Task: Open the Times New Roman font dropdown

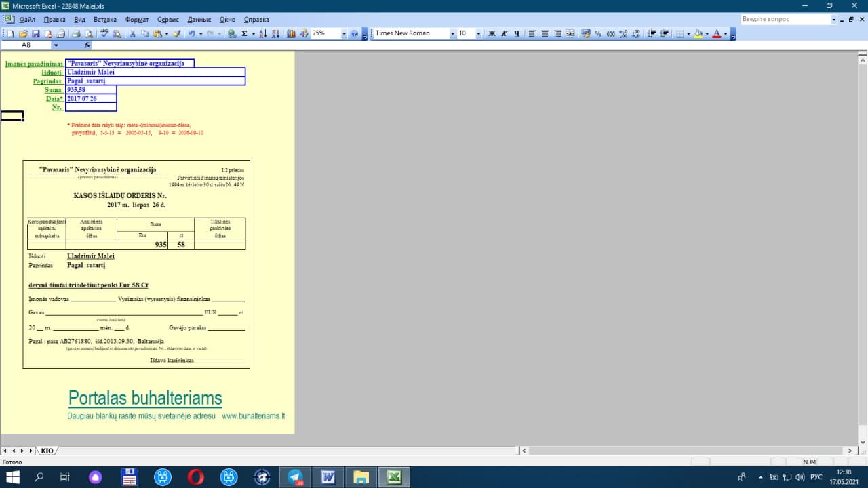Action: click(x=452, y=33)
